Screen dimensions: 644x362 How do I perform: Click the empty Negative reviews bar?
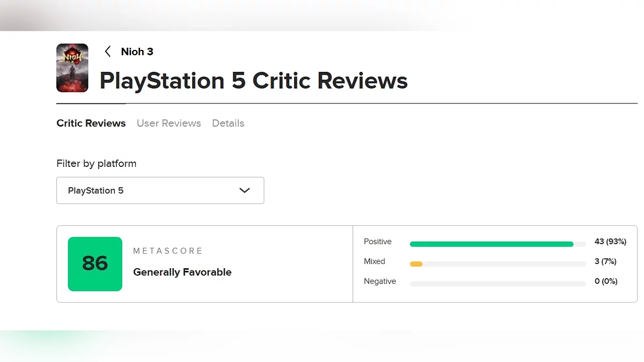[x=497, y=284]
